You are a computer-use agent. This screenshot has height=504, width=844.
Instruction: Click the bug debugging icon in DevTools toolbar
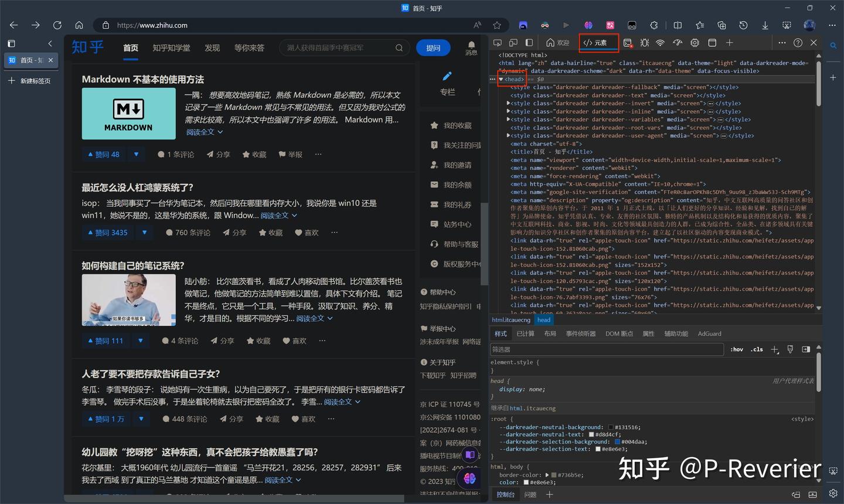click(644, 42)
